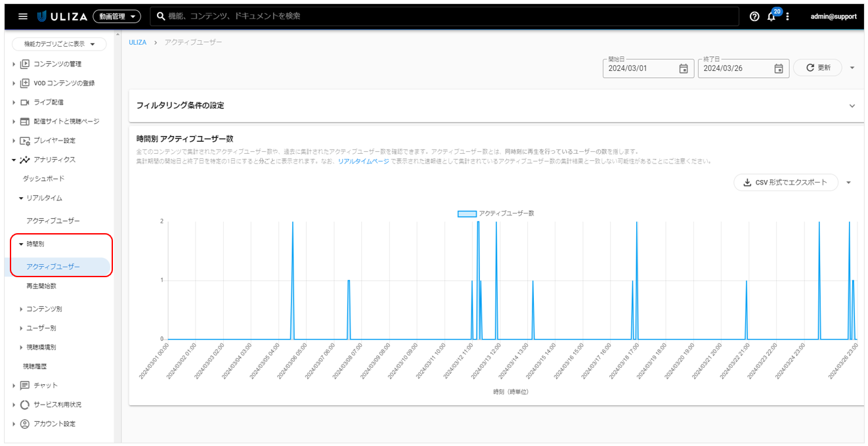Viewport: 868px width, 446px height.
Task: Click the search magnifier icon
Action: pos(160,16)
